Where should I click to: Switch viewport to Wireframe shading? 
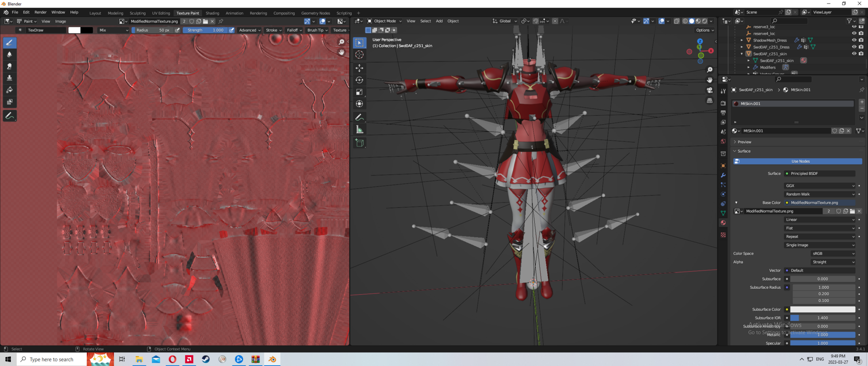685,21
